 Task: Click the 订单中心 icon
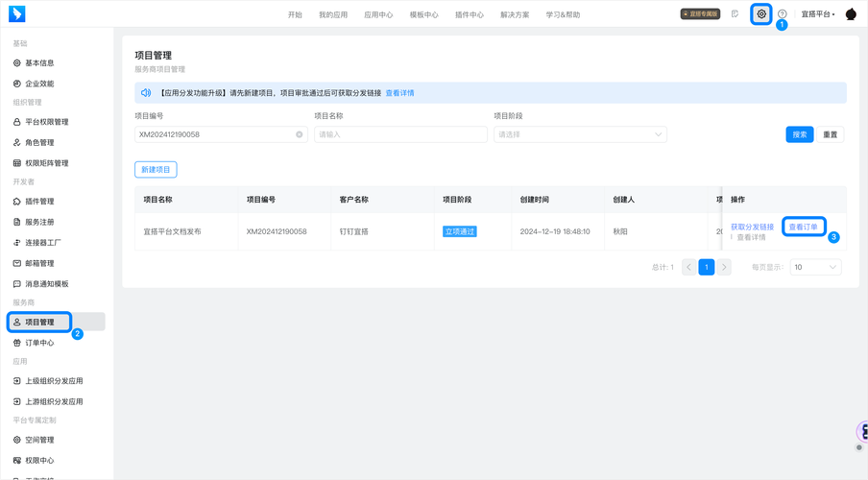pos(16,343)
